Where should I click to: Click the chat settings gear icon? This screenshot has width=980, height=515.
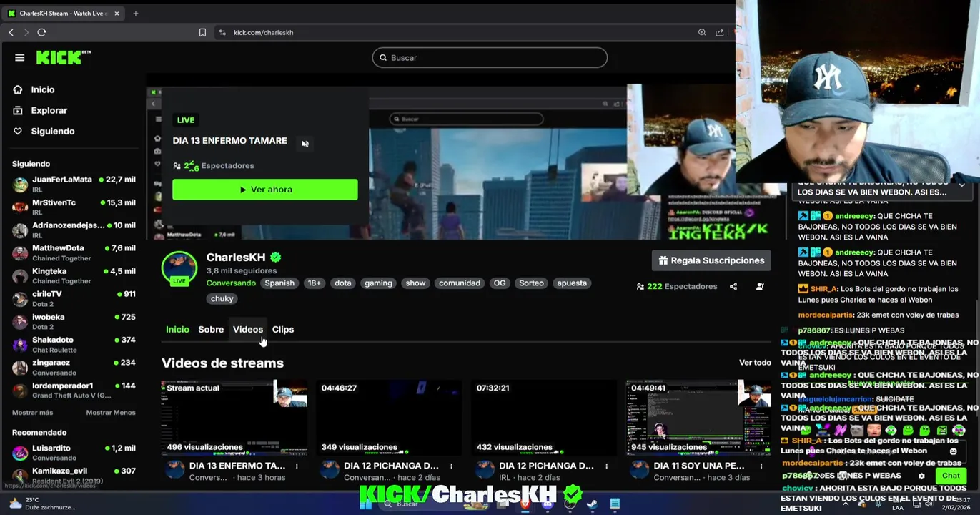point(921,476)
